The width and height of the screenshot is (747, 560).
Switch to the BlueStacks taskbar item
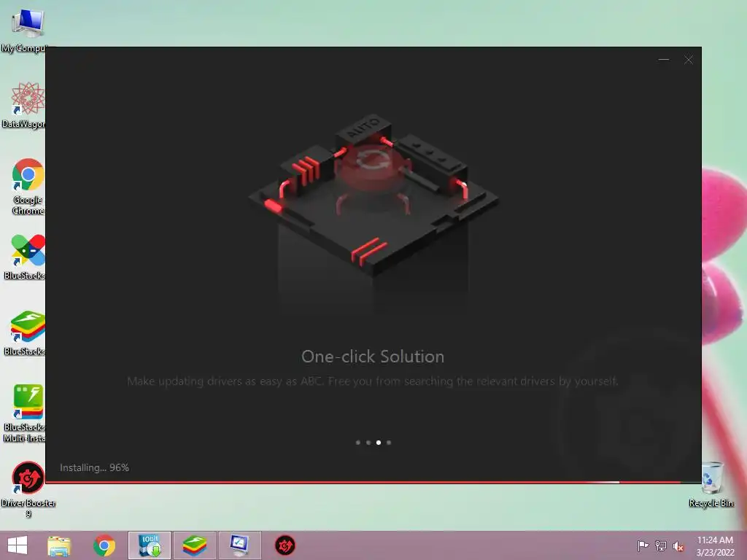[194, 545]
